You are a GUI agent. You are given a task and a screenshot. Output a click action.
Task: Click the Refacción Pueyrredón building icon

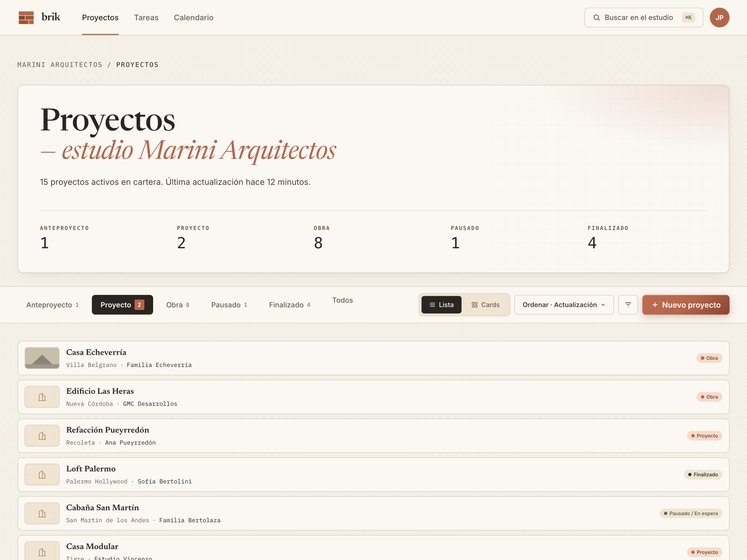[x=42, y=436]
